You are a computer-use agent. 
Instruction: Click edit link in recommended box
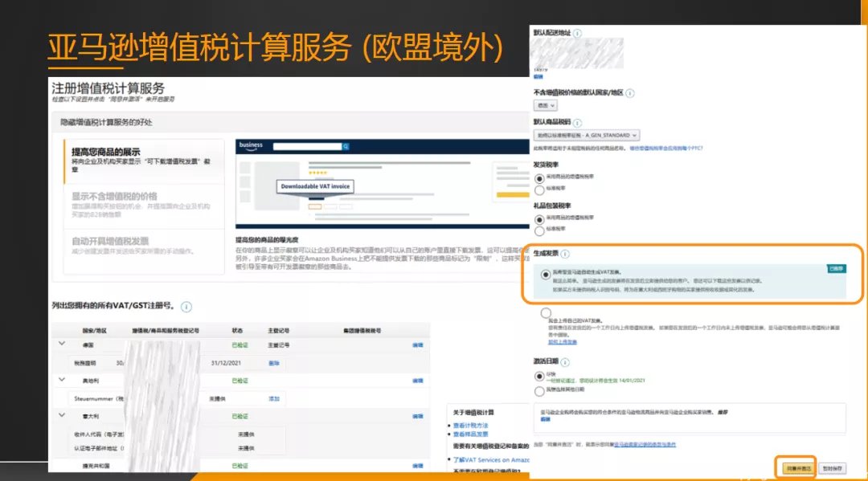(545, 420)
